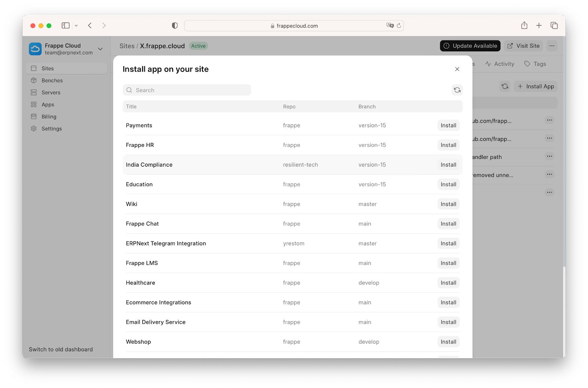Go forward in Safari
The width and height of the screenshot is (588, 388).
(x=104, y=25)
